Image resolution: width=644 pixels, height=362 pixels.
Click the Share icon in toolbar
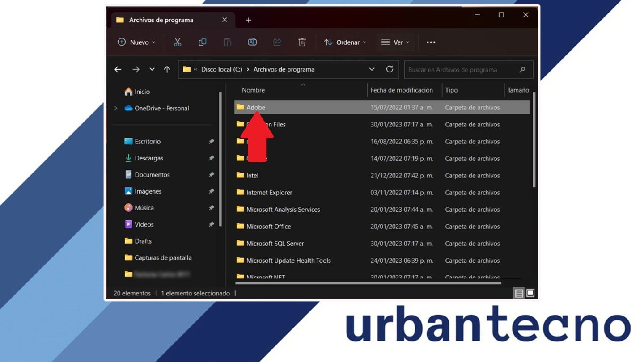(x=277, y=42)
